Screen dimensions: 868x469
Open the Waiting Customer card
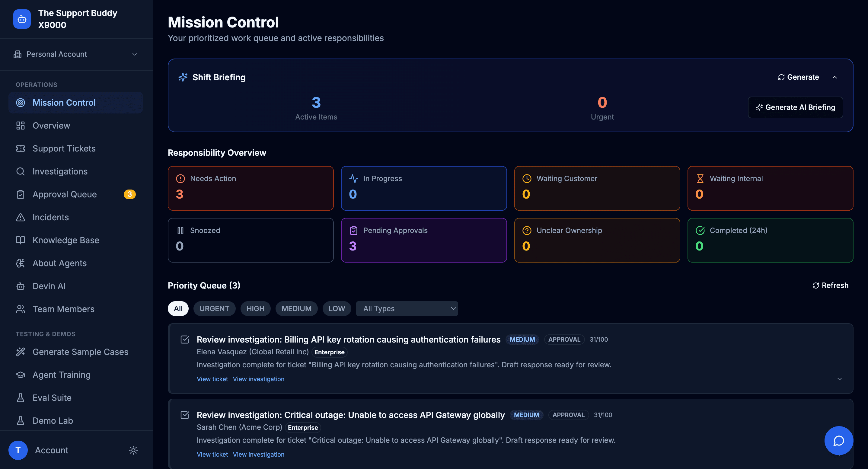(597, 188)
